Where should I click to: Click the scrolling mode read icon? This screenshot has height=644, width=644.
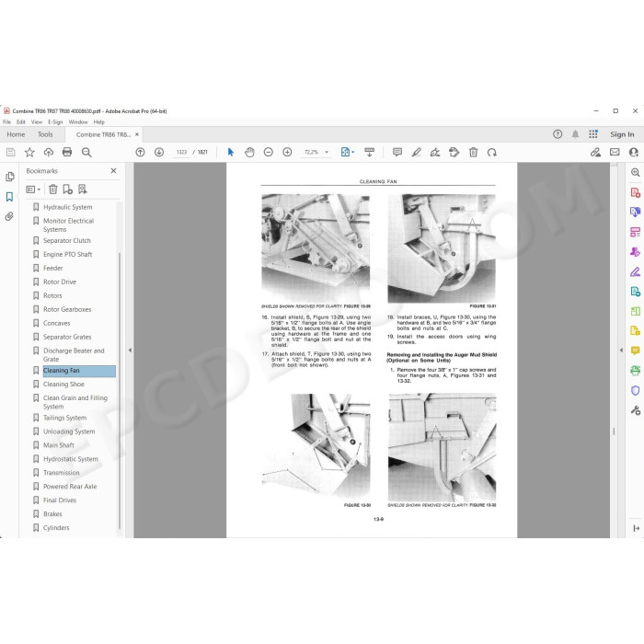369,153
